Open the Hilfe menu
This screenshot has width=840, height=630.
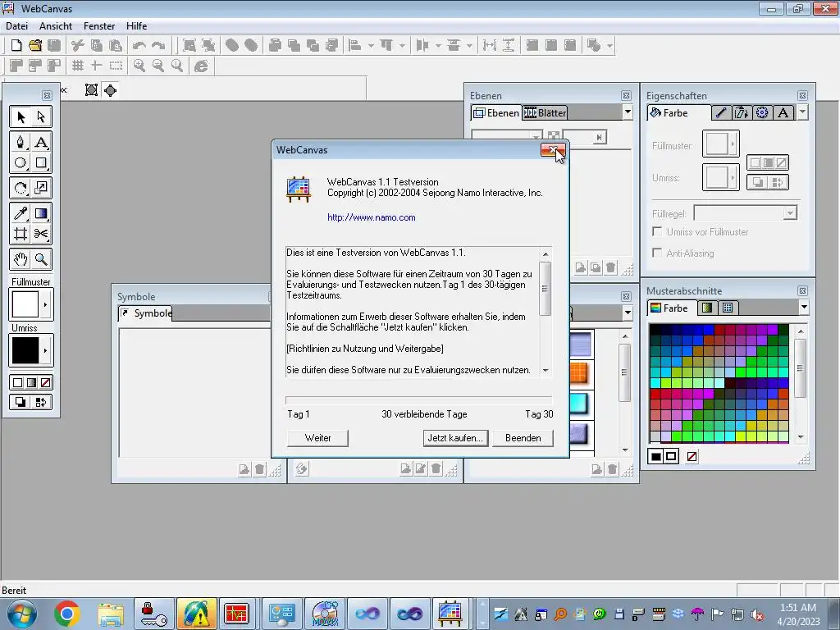point(137,25)
